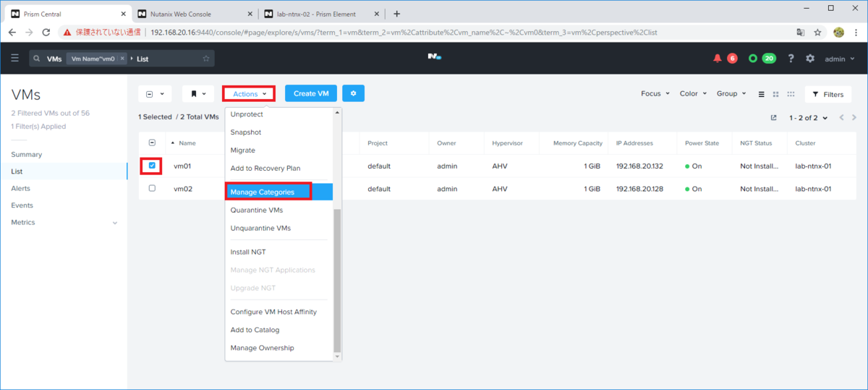The height and width of the screenshot is (390, 868).
Task: Open Summary in the sidebar
Action: (x=27, y=154)
